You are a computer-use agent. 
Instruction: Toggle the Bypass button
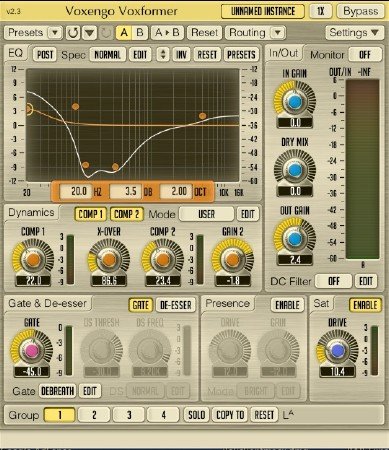click(x=361, y=11)
